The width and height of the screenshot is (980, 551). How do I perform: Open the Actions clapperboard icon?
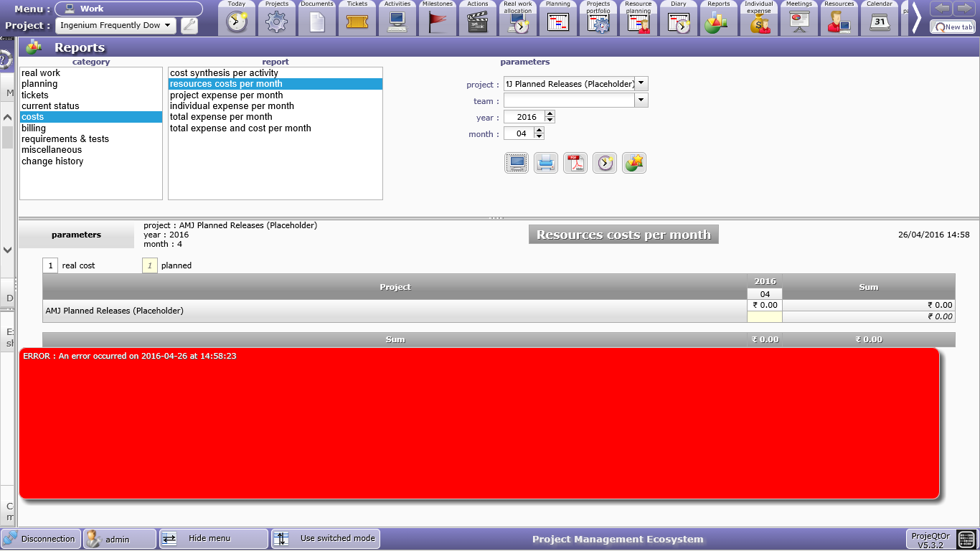477,21
